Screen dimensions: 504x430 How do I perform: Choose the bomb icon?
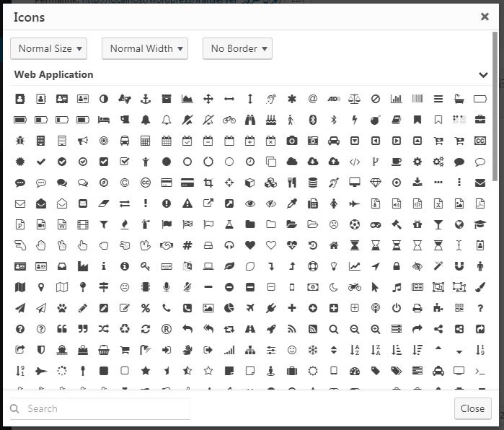click(x=376, y=120)
